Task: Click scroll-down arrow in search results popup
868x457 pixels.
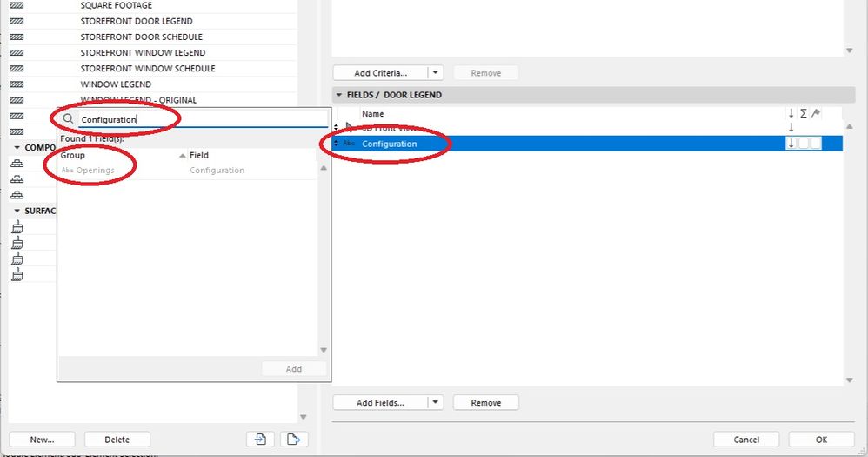Action: click(x=324, y=350)
